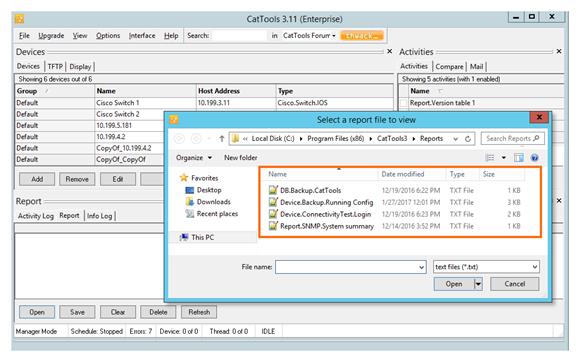Select Cisco Switch 1 device row
Screen dimensions: 580x362
coord(204,103)
